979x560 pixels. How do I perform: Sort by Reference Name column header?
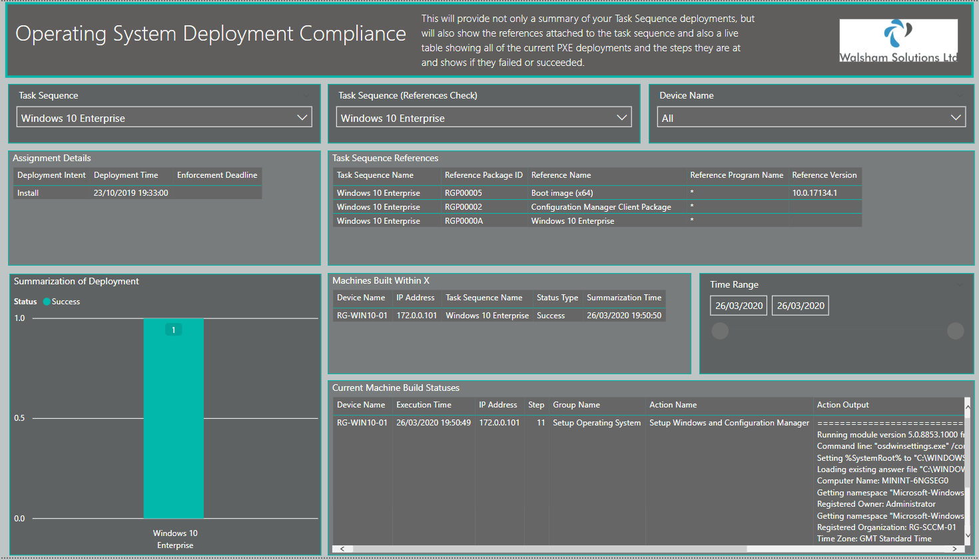click(561, 175)
